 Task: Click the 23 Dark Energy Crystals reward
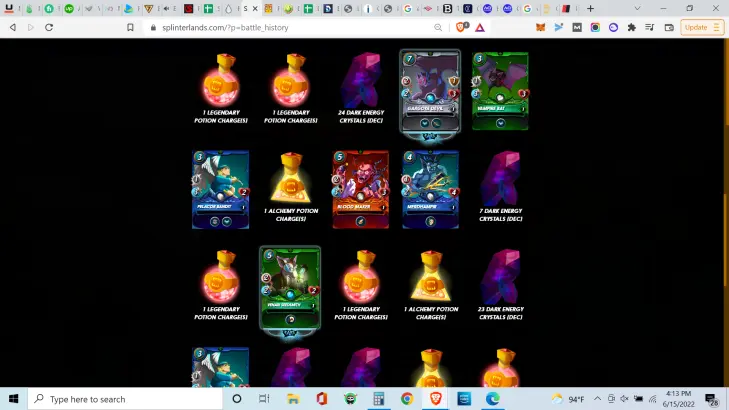tap(501, 285)
